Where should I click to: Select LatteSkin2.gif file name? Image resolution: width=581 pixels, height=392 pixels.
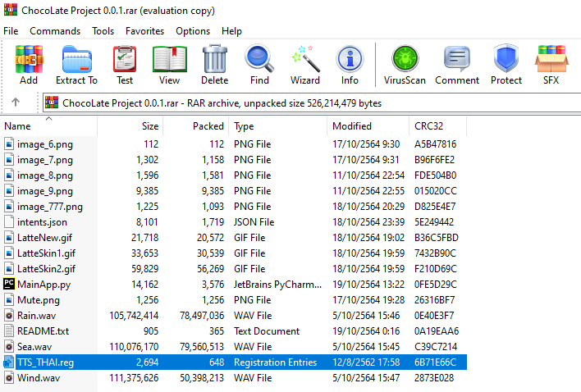tap(46, 269)
